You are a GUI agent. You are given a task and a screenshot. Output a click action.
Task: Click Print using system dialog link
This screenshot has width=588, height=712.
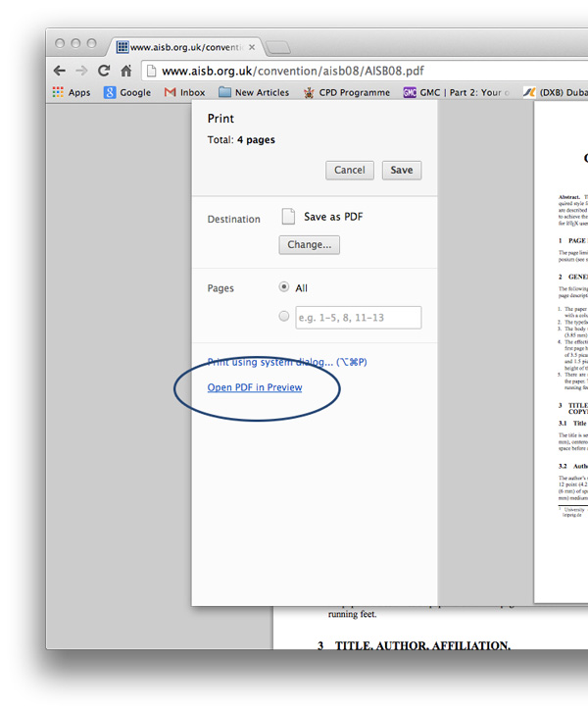(287, 362)
